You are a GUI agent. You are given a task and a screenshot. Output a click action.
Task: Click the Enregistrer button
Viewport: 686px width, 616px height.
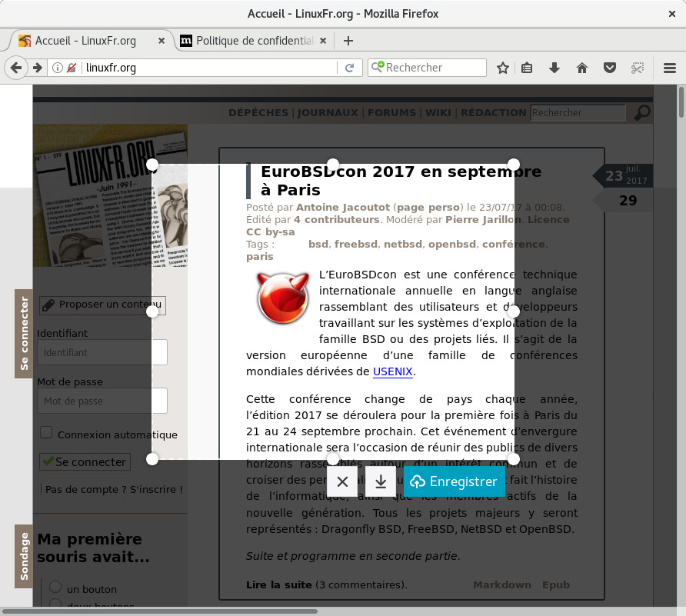(454, 481)
